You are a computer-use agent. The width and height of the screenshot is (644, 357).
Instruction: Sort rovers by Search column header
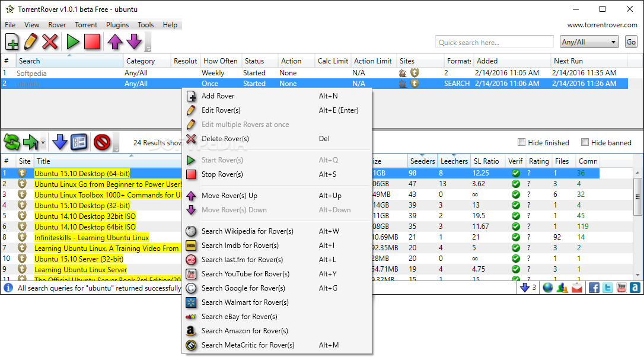click(x=69, y=61)
